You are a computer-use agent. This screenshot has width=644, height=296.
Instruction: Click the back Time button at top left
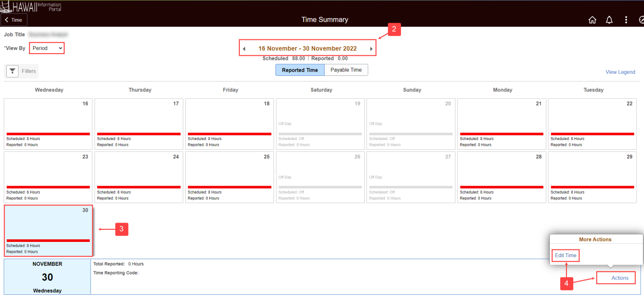(x=14, y=19)
